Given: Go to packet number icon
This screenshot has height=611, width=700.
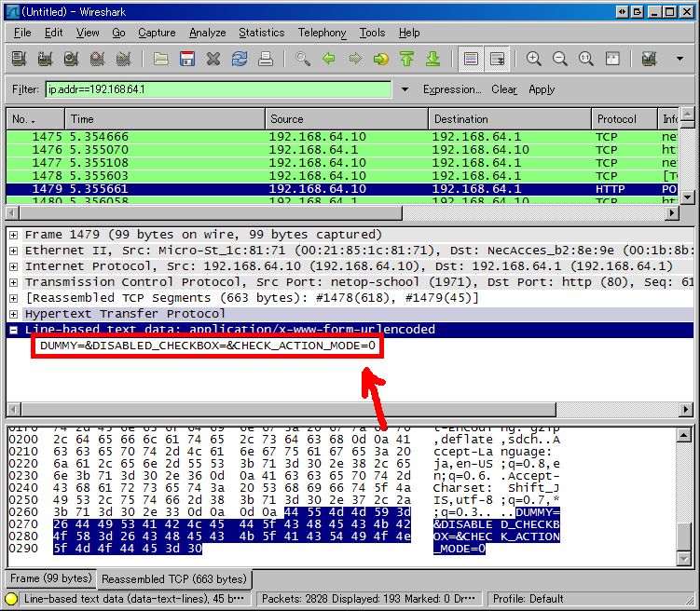Looking at the screenshot, I should (381, 59).
